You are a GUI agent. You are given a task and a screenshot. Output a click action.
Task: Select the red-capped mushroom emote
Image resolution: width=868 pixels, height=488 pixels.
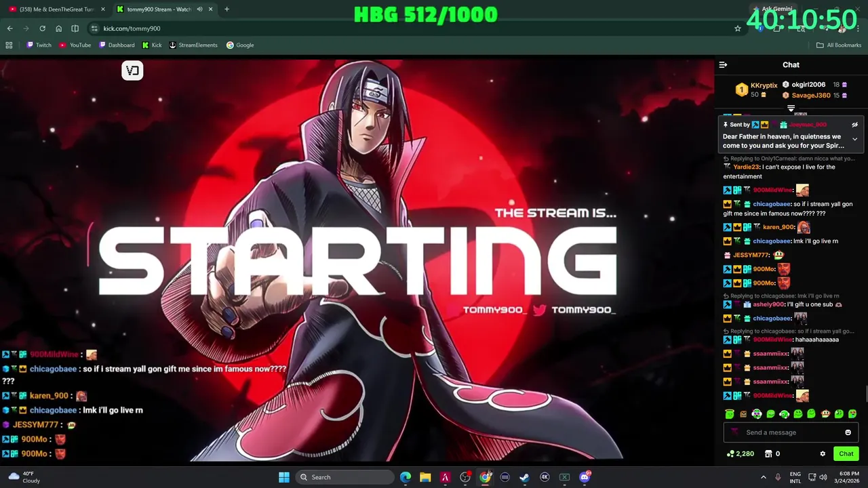[825, 414]
